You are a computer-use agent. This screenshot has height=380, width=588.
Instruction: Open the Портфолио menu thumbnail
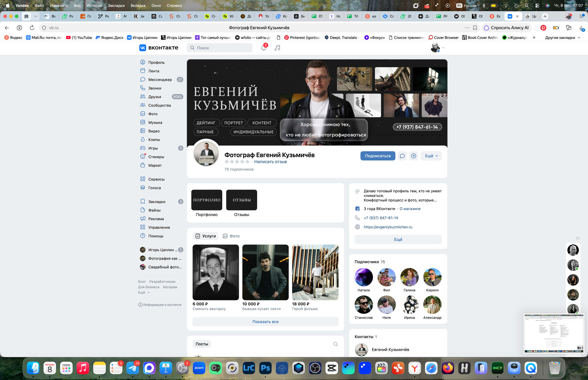[207, 200]
